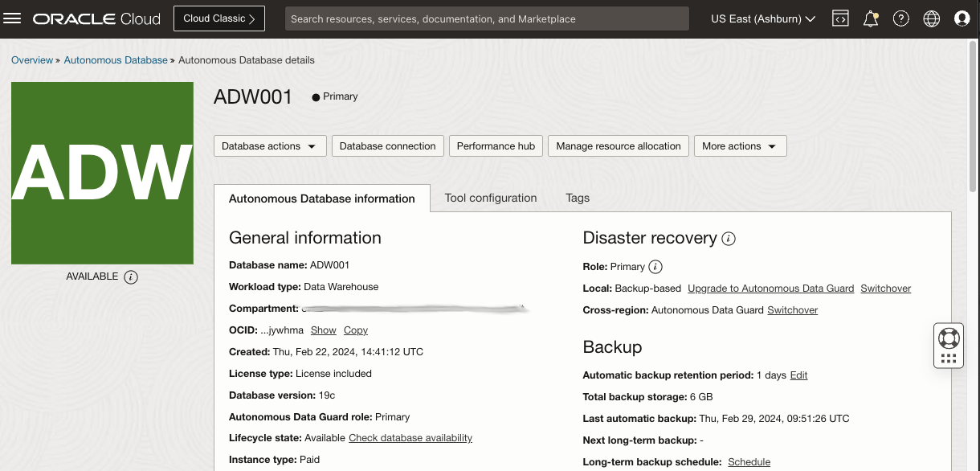
Task: Show the full OCID
Action: tap(324, 330)
